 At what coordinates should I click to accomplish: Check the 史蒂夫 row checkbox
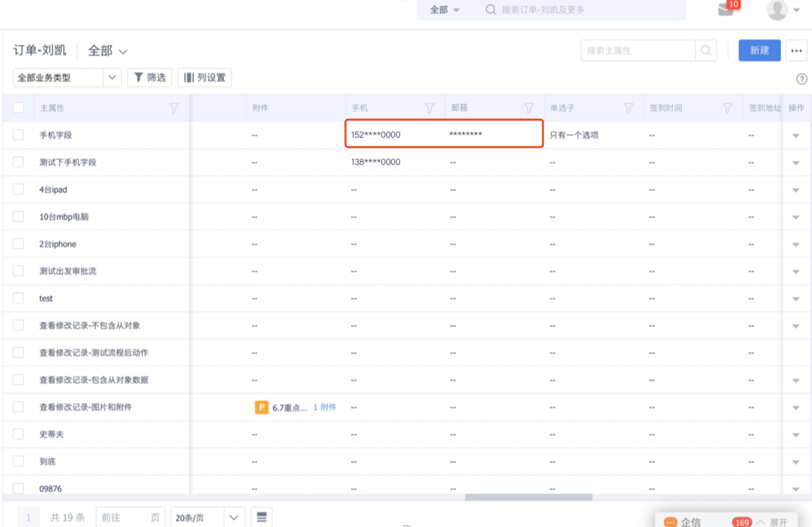point(18,434)
